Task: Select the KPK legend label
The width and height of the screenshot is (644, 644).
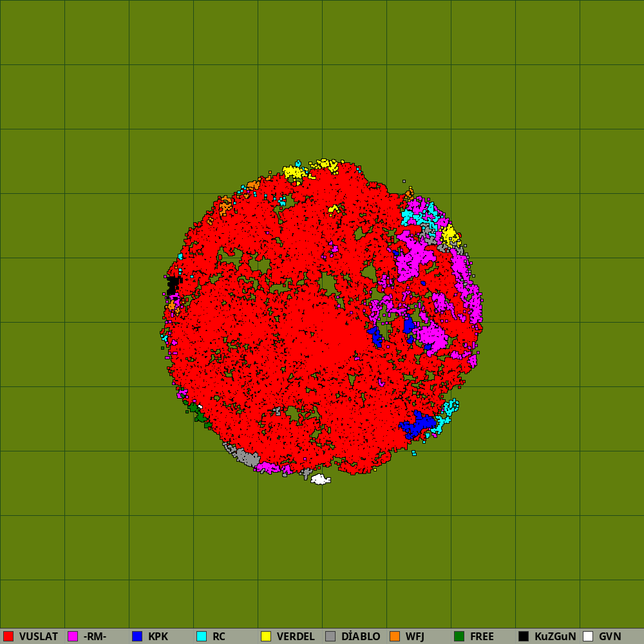Action: [x=158, y=637]
